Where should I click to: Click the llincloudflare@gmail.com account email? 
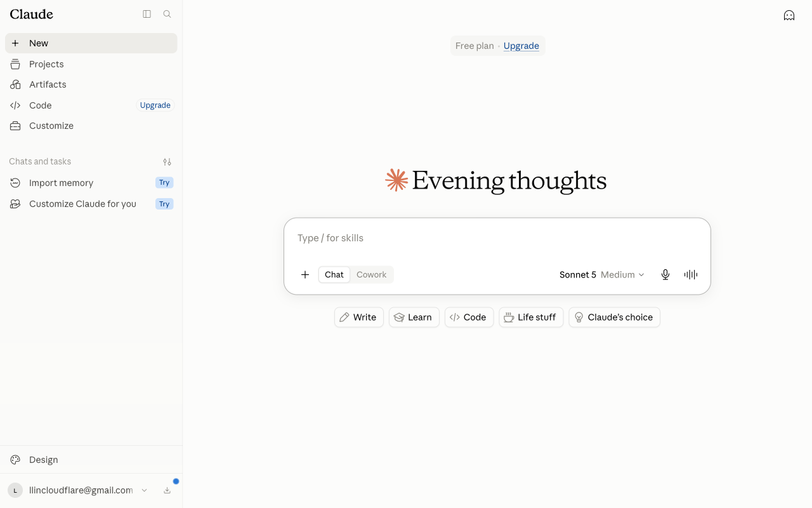click(x=81, y=490)
